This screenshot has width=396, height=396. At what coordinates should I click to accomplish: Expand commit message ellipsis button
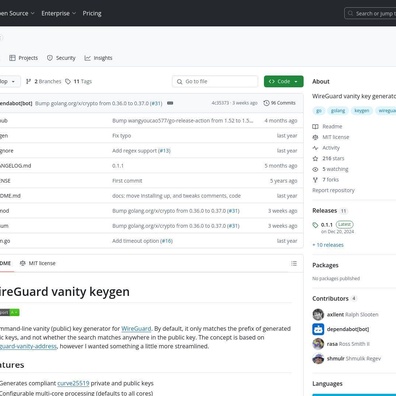pyautogui.click(x=170, y=103)
